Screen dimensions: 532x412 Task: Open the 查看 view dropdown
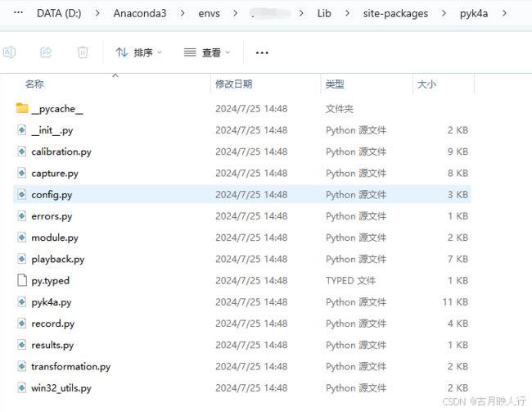click(x=207, y=52)
